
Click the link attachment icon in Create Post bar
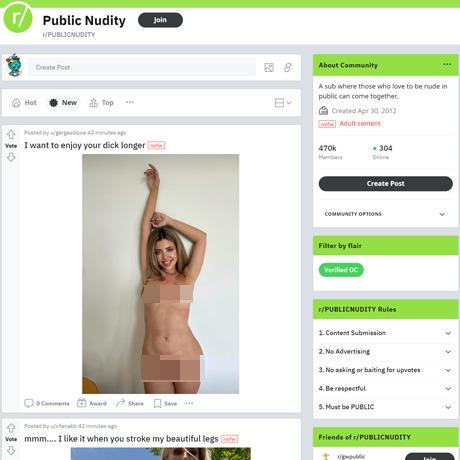[288, 67]
